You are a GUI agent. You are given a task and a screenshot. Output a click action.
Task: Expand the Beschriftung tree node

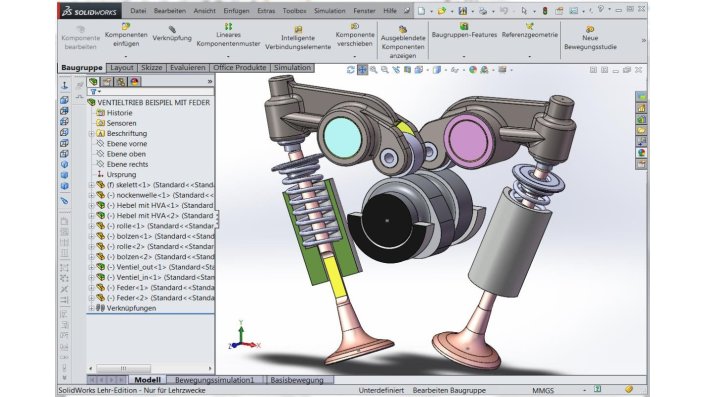pos(92,134)
